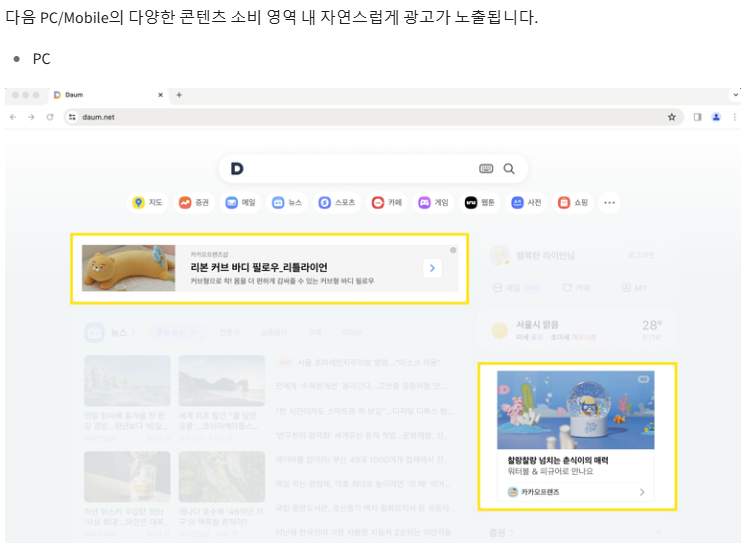Open the 뉴스 section header

pyautogui.click(x=110, y=332)
